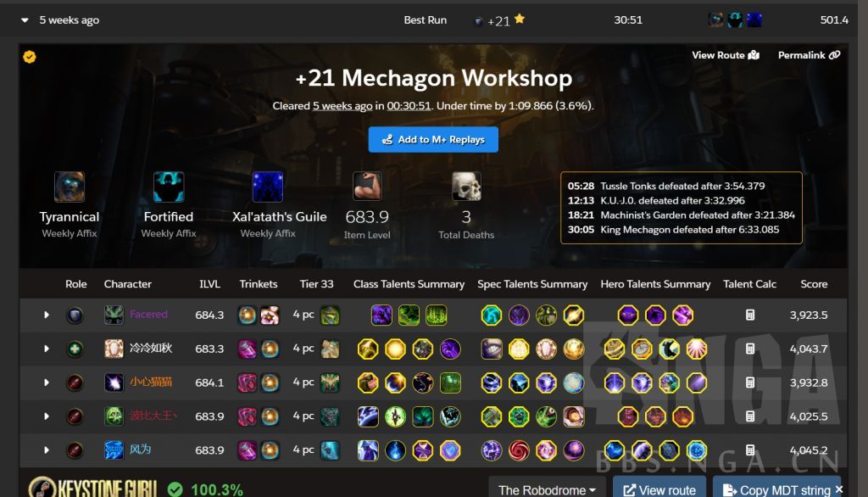
Task: Click the Total Deaths skull icon
Action: point(466,187)
